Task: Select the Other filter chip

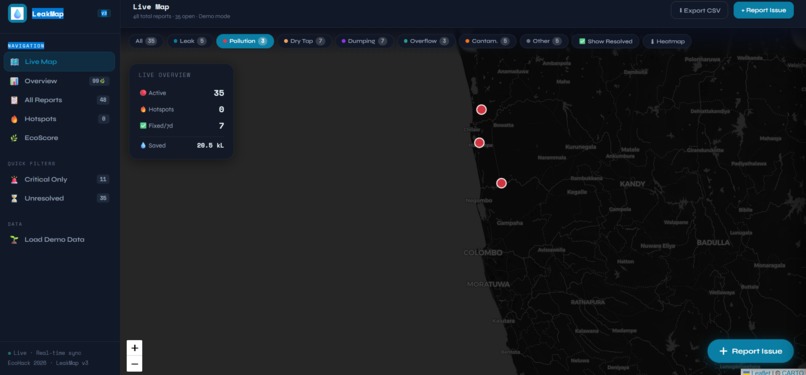Action: [544, 41]
